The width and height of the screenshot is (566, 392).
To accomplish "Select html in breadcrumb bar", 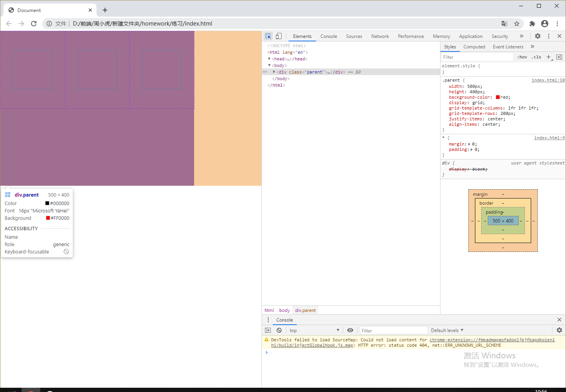I will (269, 310).
